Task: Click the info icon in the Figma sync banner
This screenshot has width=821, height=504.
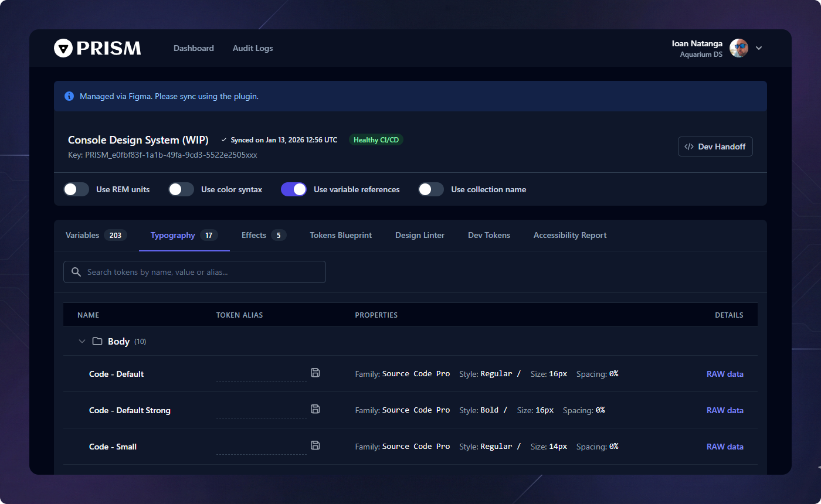Action: click(69, 96)
